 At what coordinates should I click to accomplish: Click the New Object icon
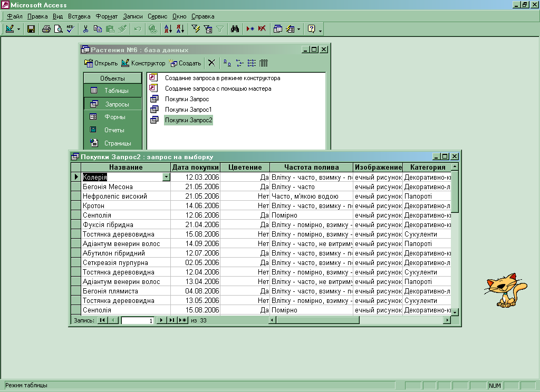[x=291, y=29]
